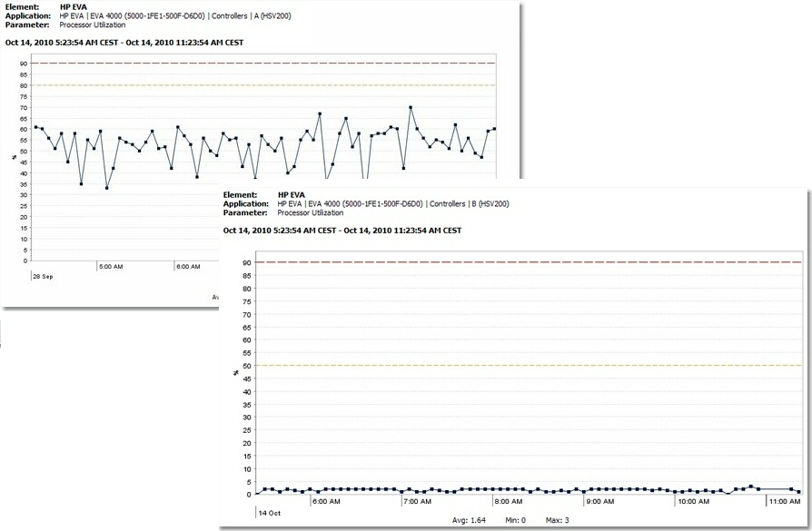Viewport: 812px width, 531px height.
Task: Click the '%' y-axis title on Controller B
Action: point(236,372)
